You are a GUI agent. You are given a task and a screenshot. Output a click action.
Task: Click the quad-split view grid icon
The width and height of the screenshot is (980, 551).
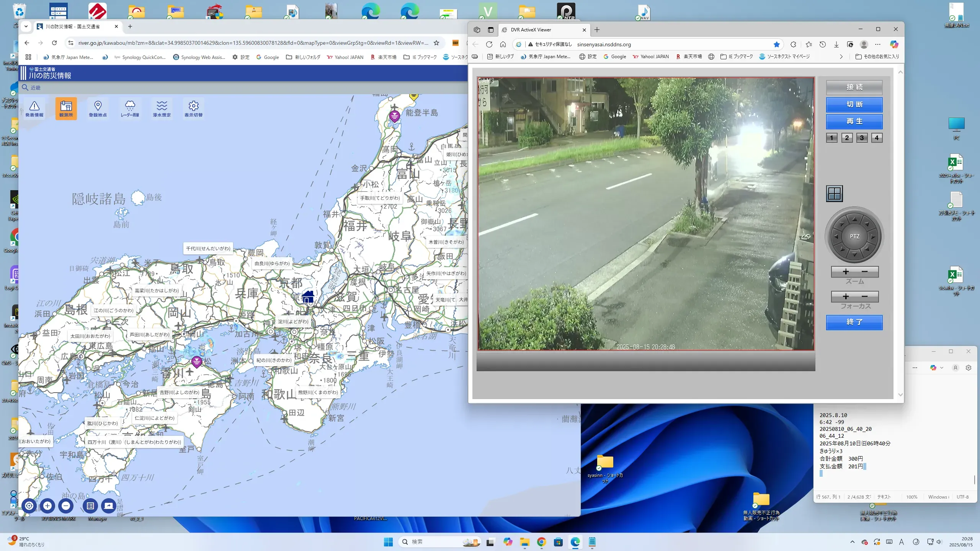(x=834, y=194)
